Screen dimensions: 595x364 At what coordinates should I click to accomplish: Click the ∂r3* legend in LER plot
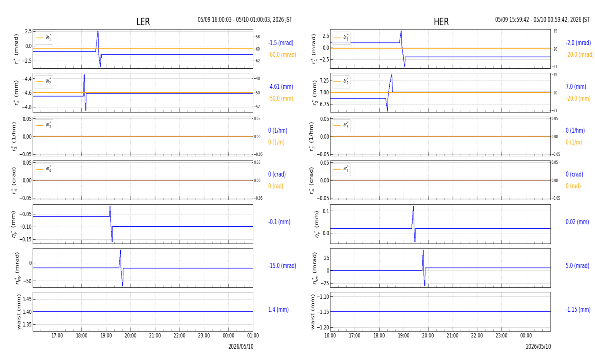pyautogui.click(x=44, y=126)
